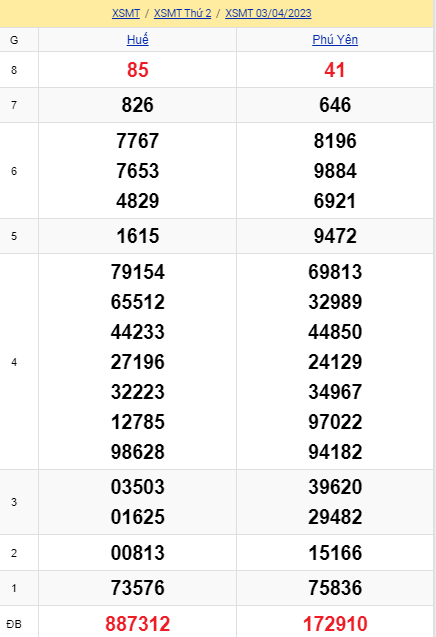The height and width of the screenshot is (637, 436).
Task: Click Huế second prize 00813
Action: point(138,553)
